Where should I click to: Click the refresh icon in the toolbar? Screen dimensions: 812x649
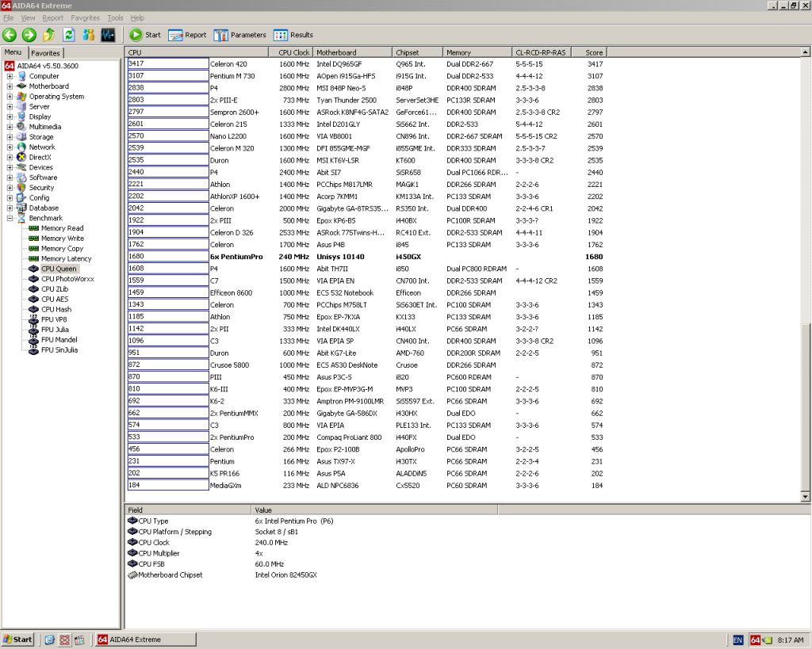pyautogui.click(x=68, y=35)
